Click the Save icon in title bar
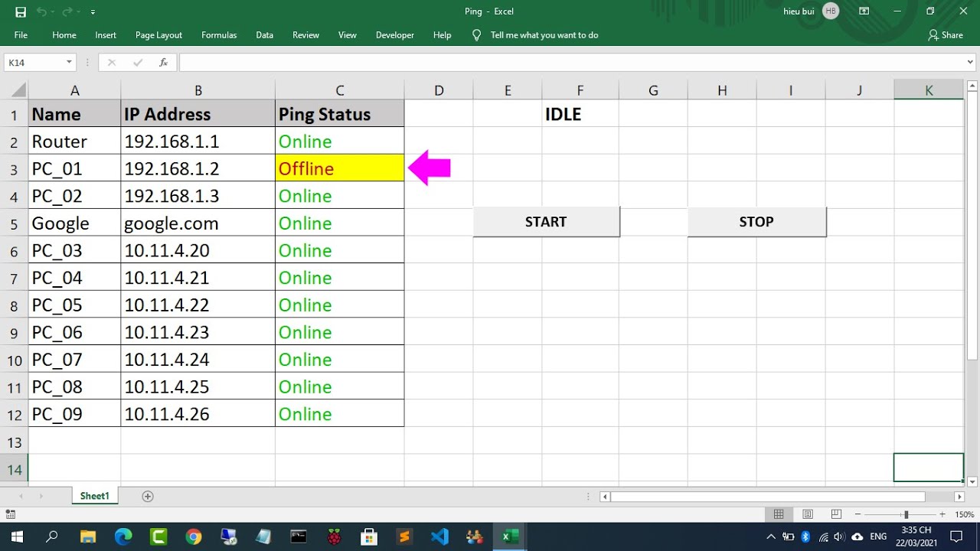Image resolution: width=980 pixels, height=551 pixels. (21, 11)
